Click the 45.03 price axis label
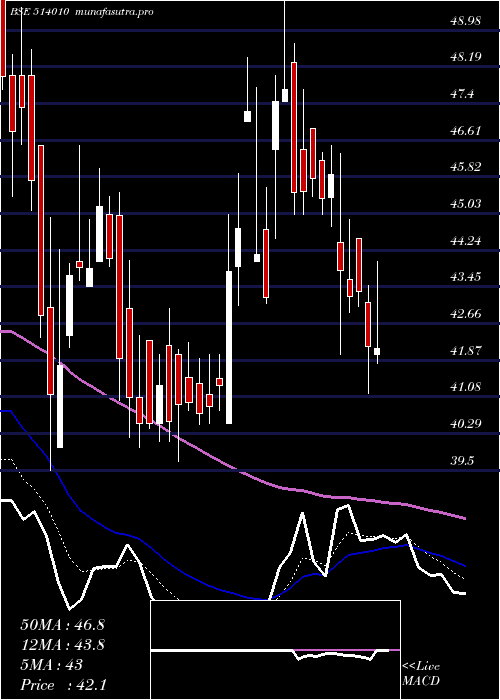This screenshot has width=500, height=700. click(466, 204)
